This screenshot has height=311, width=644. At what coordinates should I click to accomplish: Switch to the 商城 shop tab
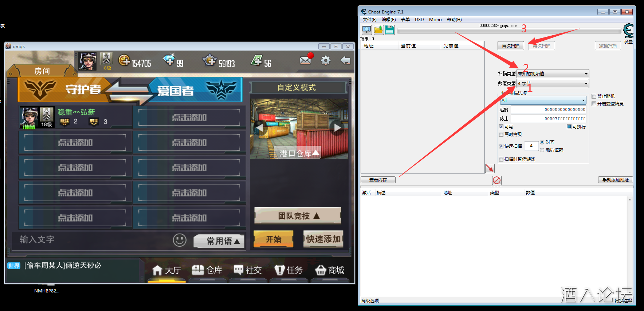click(x=330, y=270)
